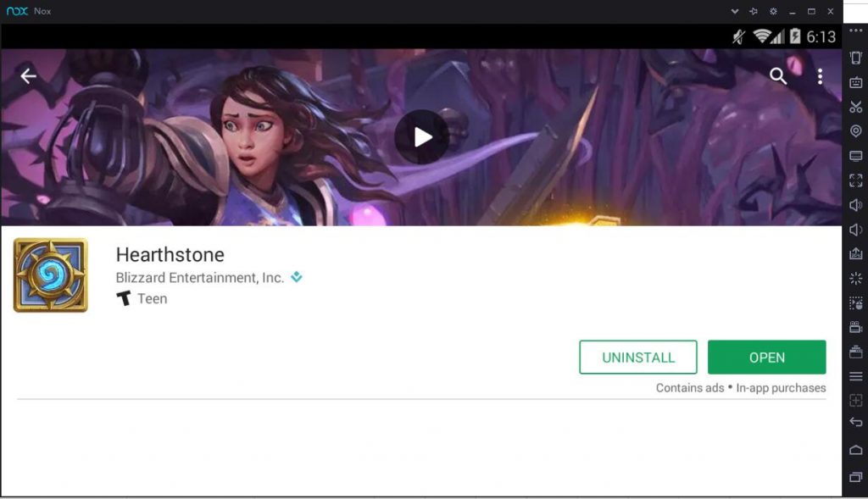Click the In-app purchases text
Viewport: 868px width, 499px height.
tap(781, 388)
